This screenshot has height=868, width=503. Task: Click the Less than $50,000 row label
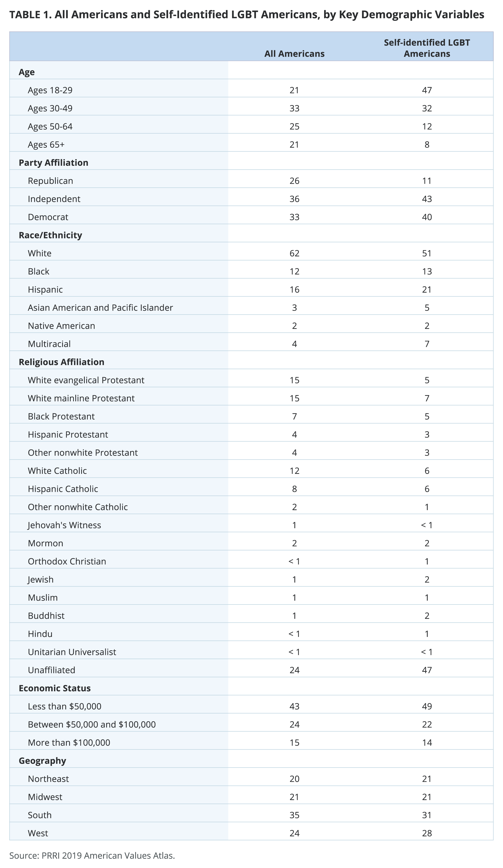pyautogui.click(x=64, y=706)
